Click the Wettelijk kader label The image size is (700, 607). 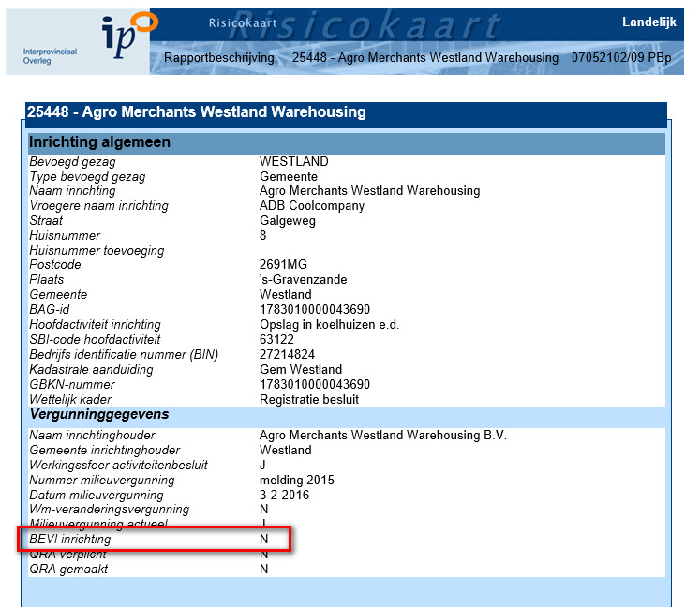pos(70,399)
